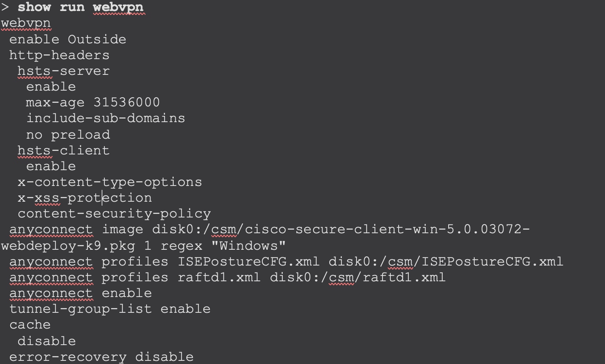The height and width of the screenshot is (364, 605).
Task: Click the 'hsts-server' line
Action: tap(63, 71)
